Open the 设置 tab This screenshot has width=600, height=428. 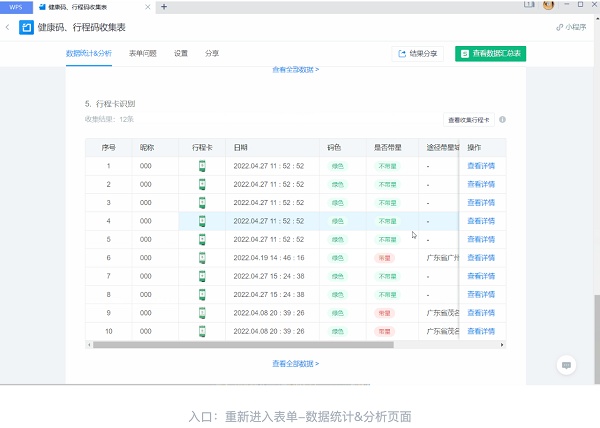click(x=181, y=53)
